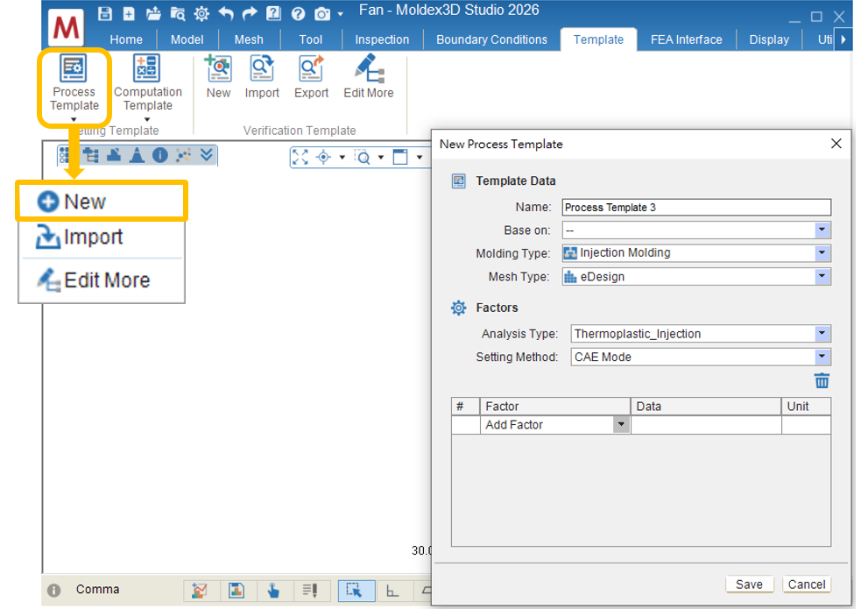Screen dimensions: 868x609
Task: Close the New Process Template dialog
Action: click(x=836, y=144)
